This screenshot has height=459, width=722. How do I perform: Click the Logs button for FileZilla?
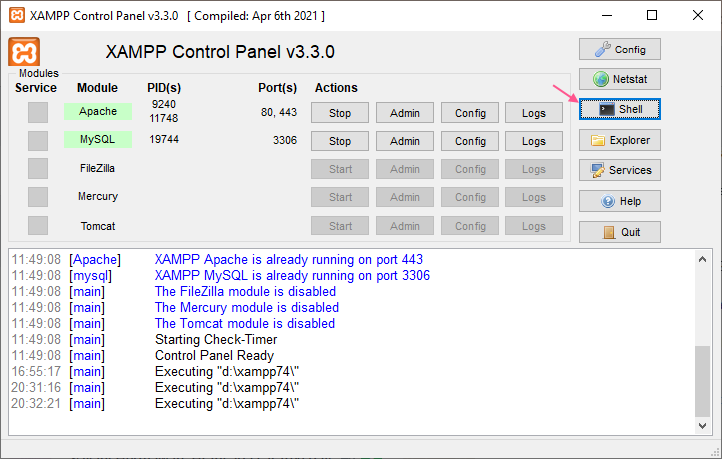pyautogui.click(x=534, y=169)
